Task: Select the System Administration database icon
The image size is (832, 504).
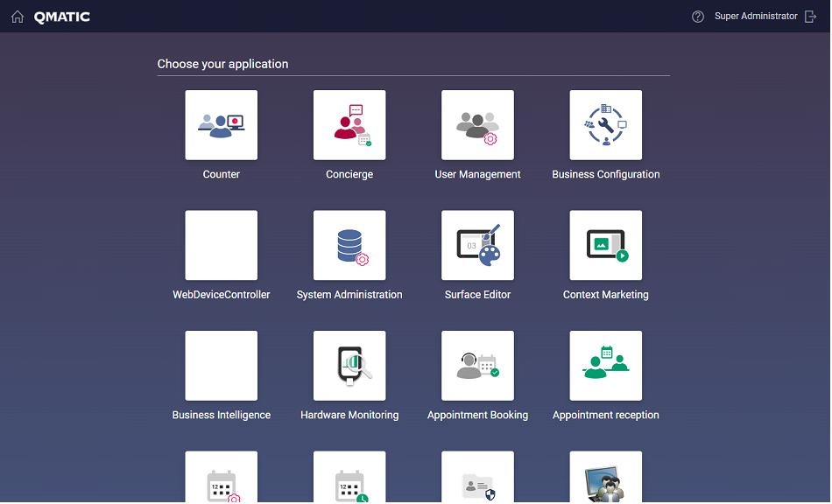Action: click(x=349, y=245)
